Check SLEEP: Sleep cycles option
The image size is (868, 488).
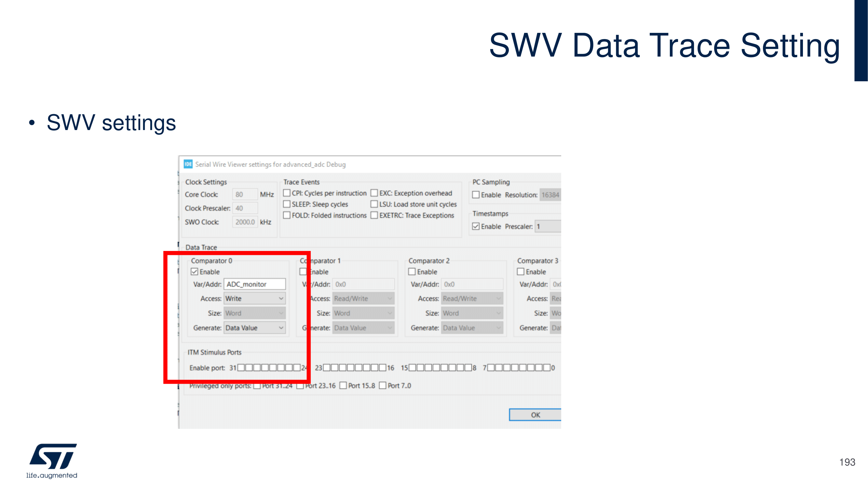point(287,204)
